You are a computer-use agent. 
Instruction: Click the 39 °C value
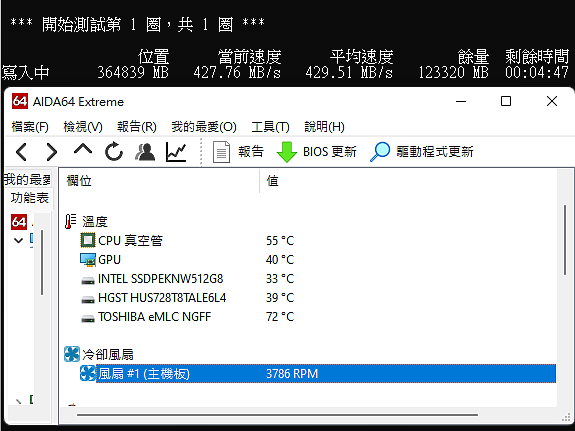[x=280, y=298]
